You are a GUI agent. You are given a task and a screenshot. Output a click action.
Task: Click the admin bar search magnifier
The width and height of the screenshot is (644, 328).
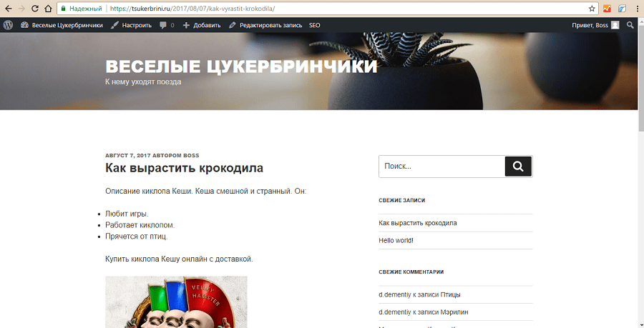630,25
